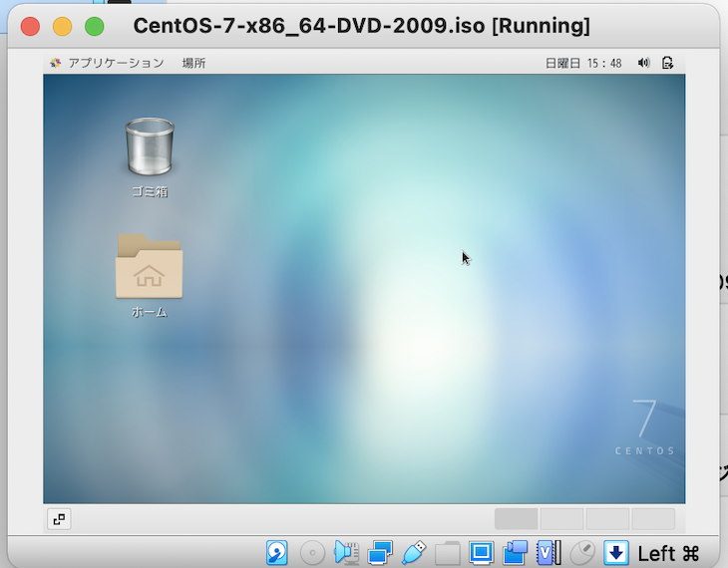The image size is (728, 568).
Task: Click the VirtualBox hard disk activity icon
Action: pyautogui.click(x=277, y=553)
